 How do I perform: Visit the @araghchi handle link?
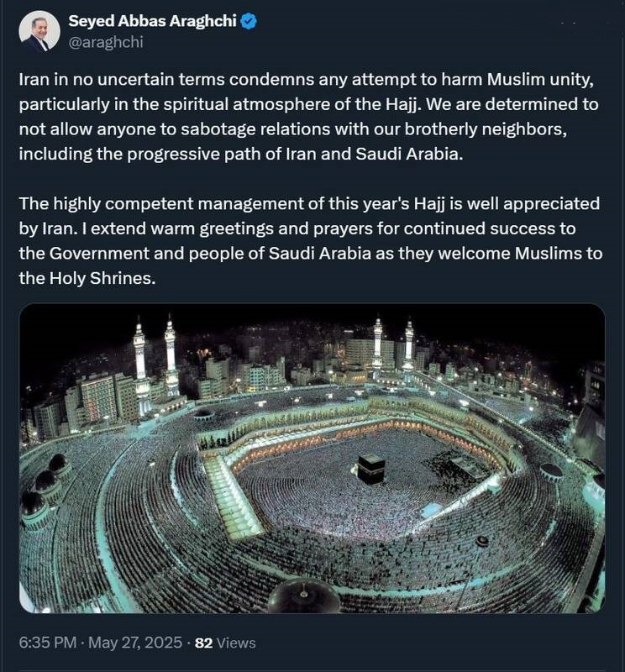click(106, 43)
